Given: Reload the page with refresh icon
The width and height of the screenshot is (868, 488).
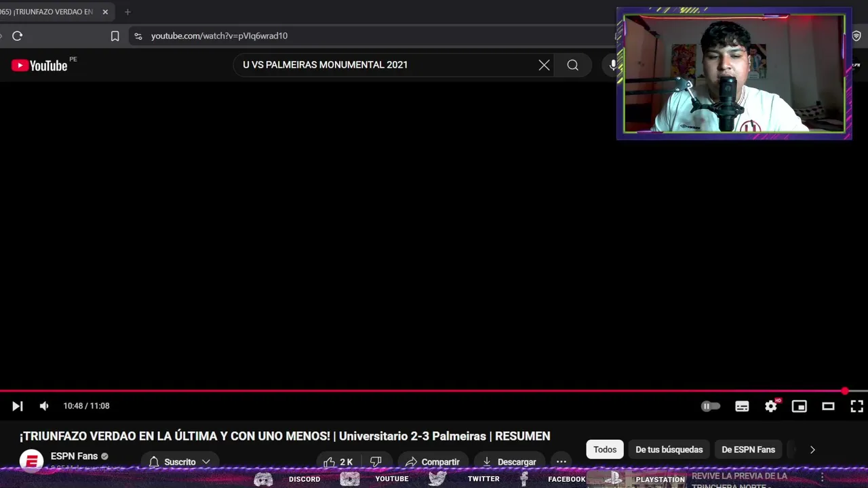Looking at the screenshot, I should (x=18, y=36).
